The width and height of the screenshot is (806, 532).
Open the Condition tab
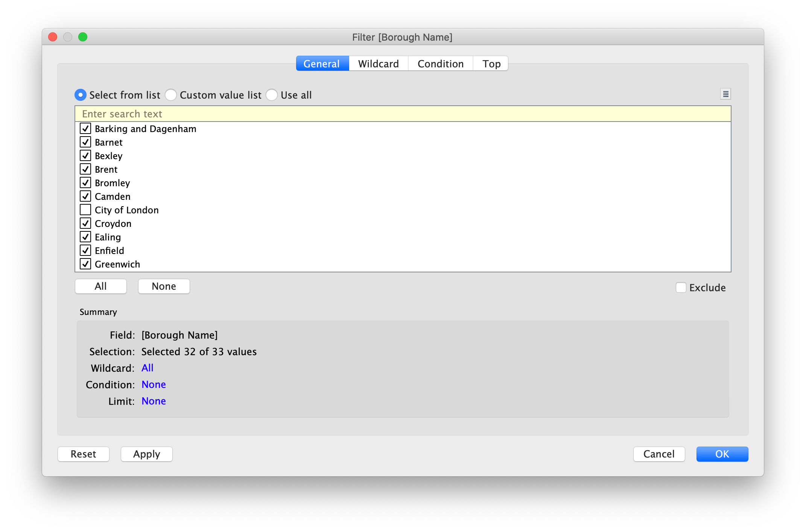point(440,64)
